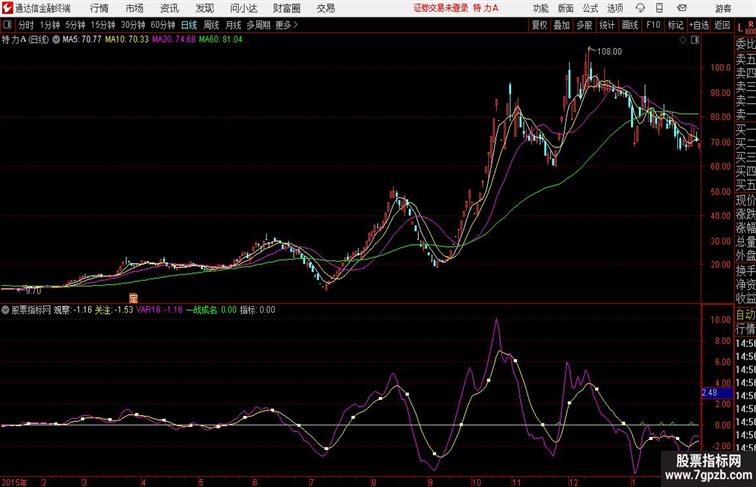Image resolution: width=756 pixels, height=487 pixels.
Task: Click the orange event marker icon under chart
Action: tap(134, 298)
